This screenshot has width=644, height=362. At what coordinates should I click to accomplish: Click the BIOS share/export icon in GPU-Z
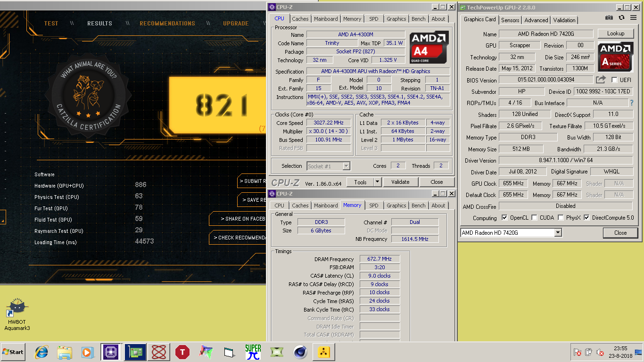[x=601, y=80]
